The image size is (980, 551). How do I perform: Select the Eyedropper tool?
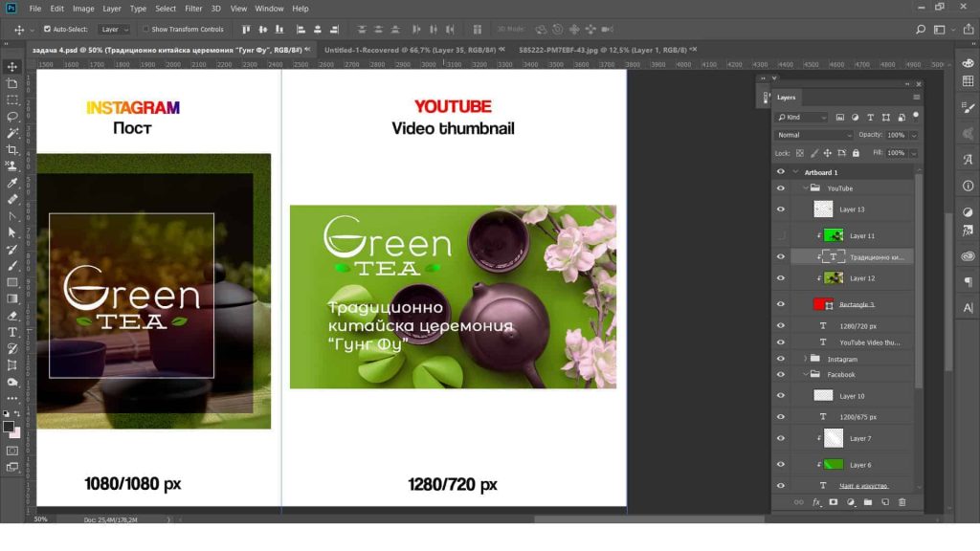point(11,183)
